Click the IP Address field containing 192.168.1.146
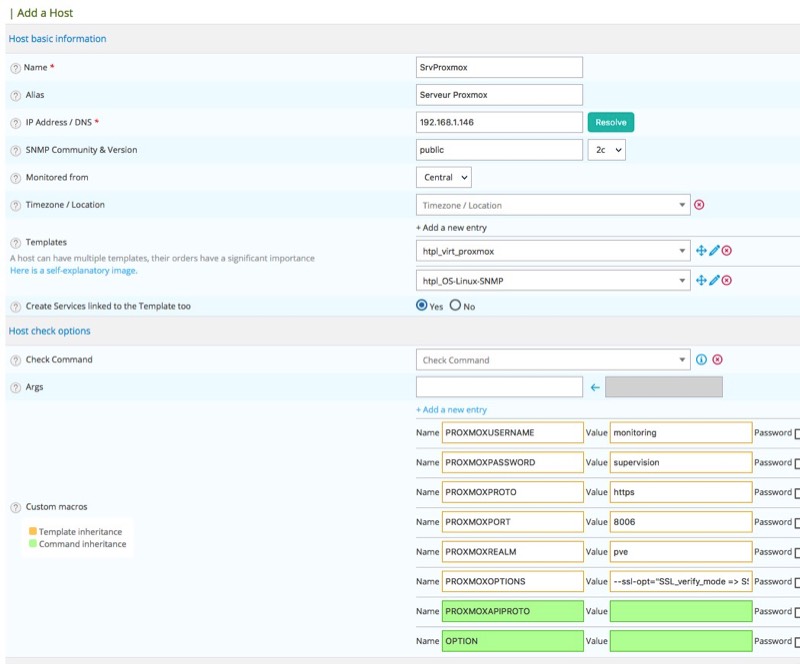This screenshot has height=664, width=800. tap(499, 122)
